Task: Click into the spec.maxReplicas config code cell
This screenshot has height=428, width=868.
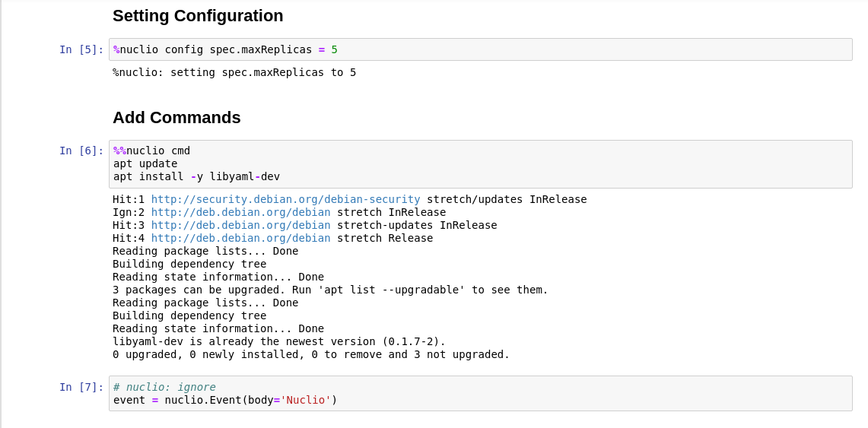Action: [481, 49]
